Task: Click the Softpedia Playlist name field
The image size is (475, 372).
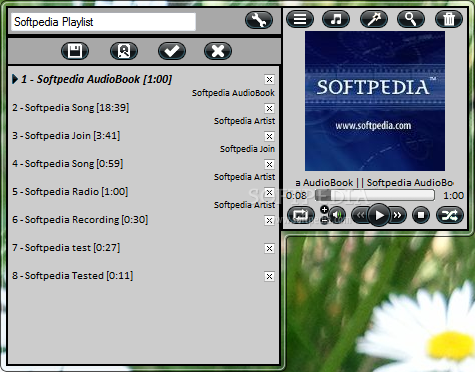Action: click(x=103, y=22)
